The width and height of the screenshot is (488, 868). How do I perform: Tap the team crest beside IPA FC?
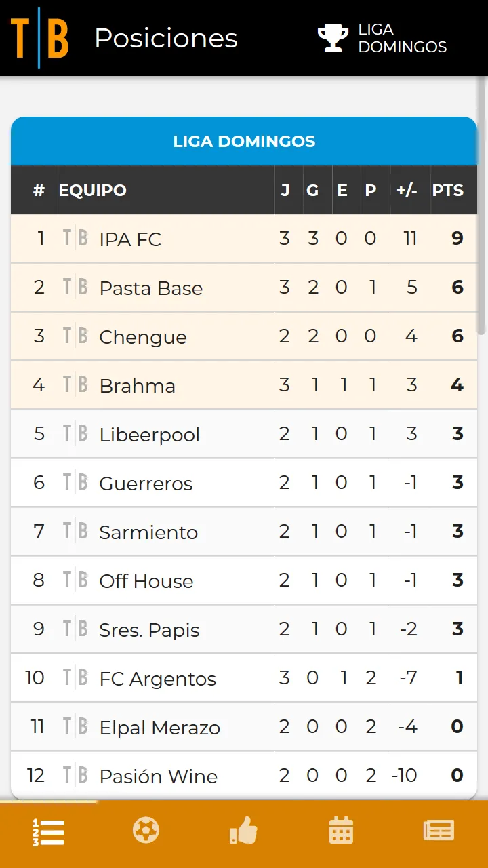[75, 239]
